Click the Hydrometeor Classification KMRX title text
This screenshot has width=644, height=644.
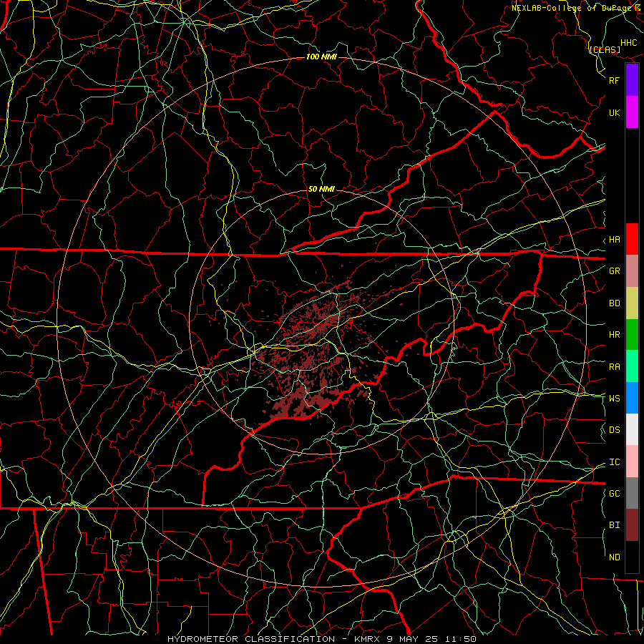pyautogui.click(x=322, y=639)
